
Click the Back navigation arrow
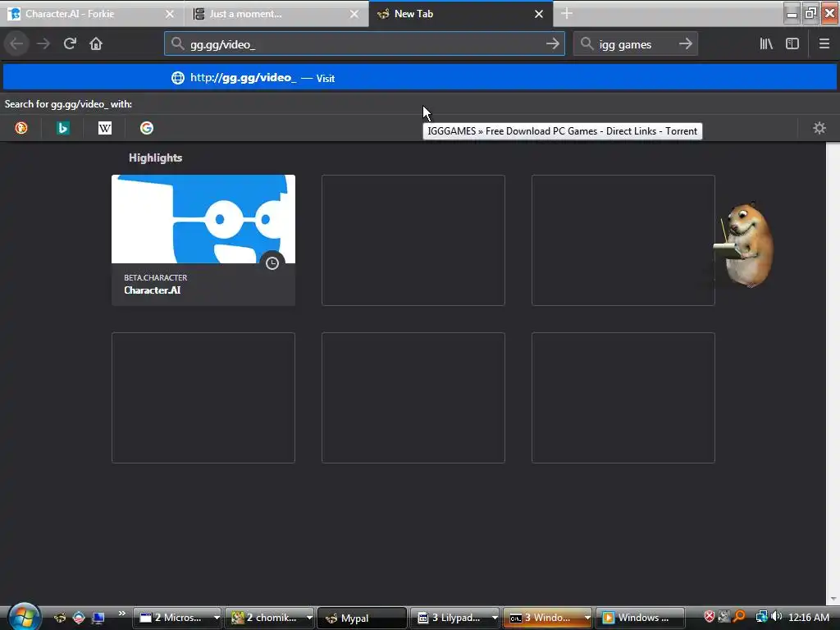[x=16, y=43]
